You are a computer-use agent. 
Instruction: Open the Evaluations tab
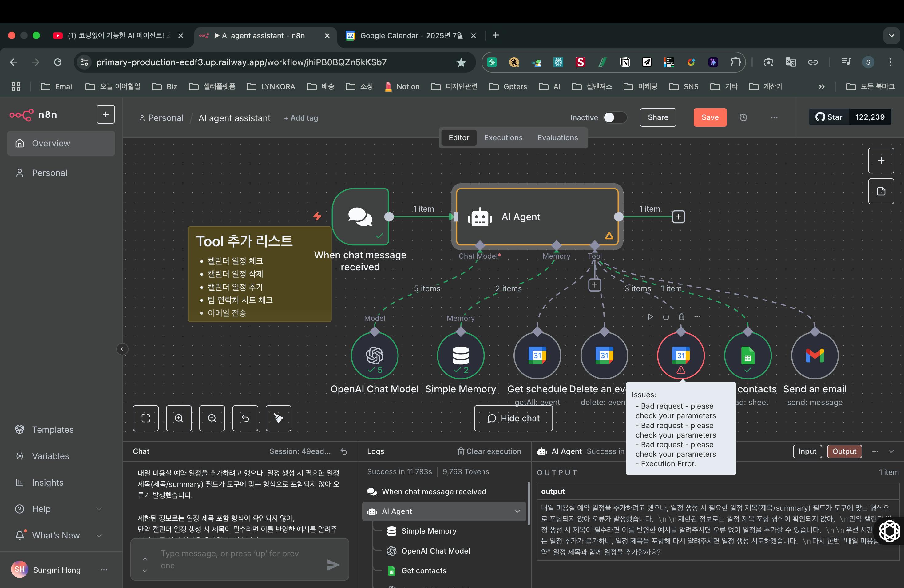click(557, 137)
